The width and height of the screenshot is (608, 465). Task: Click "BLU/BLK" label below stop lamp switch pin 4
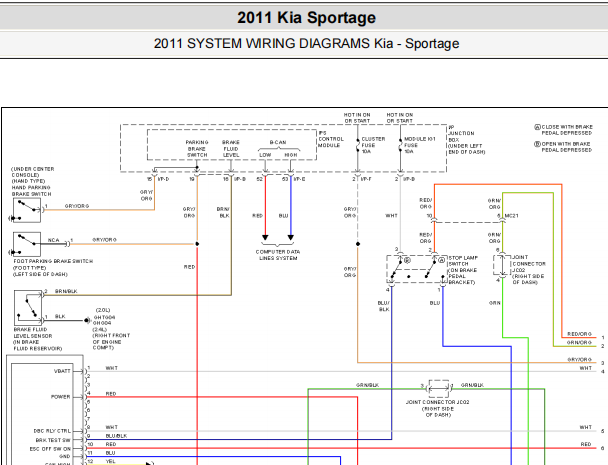point(383,306)
